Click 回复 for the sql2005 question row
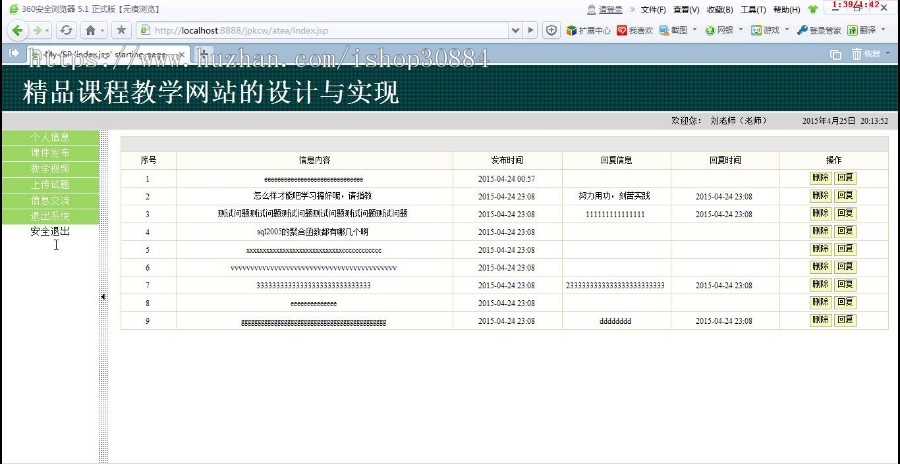Screen dimensions: 900x464 (x=845, y=231)
